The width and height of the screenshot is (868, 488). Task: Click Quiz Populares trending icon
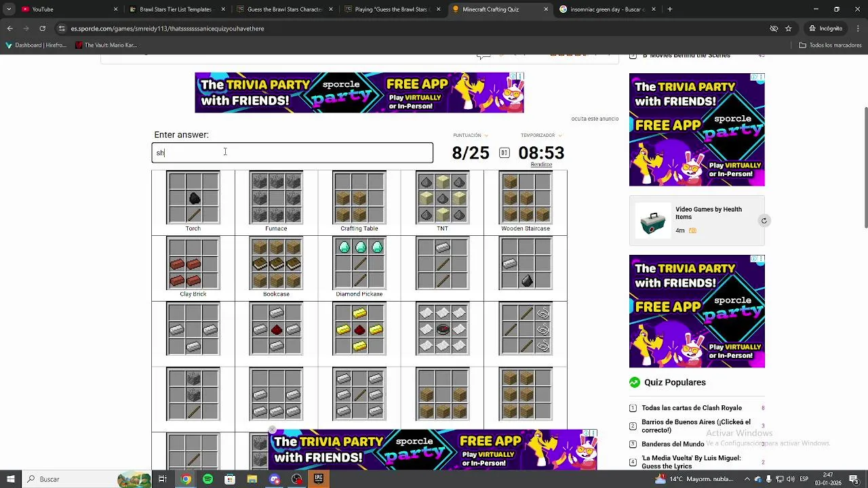635,382
